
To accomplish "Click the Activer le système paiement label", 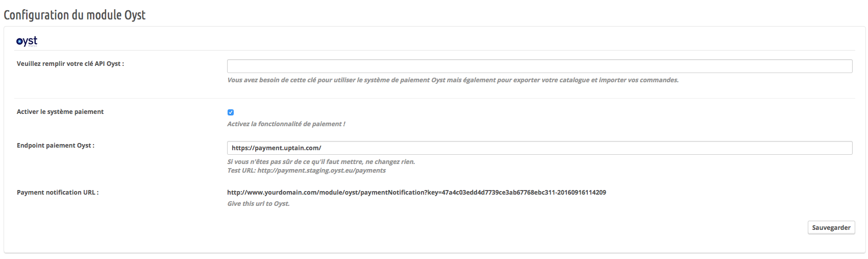I will [60, 112].
